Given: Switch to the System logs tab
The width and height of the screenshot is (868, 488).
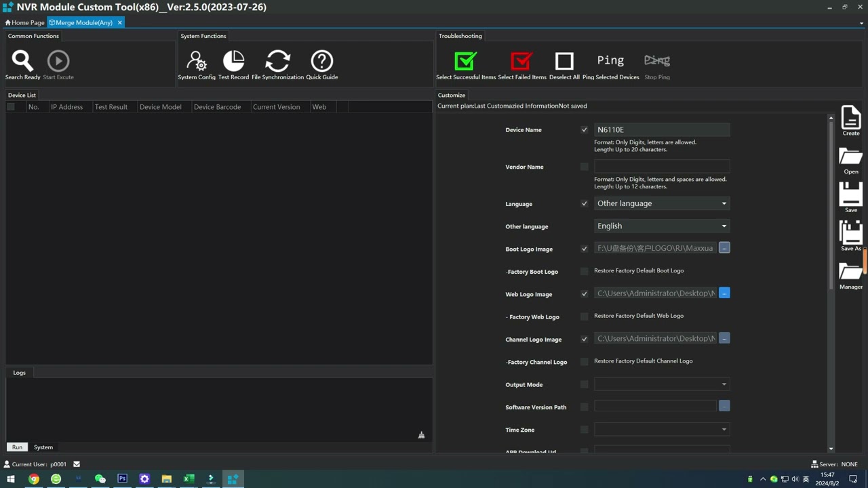Looking at the screenshot, I should (43, 447).
